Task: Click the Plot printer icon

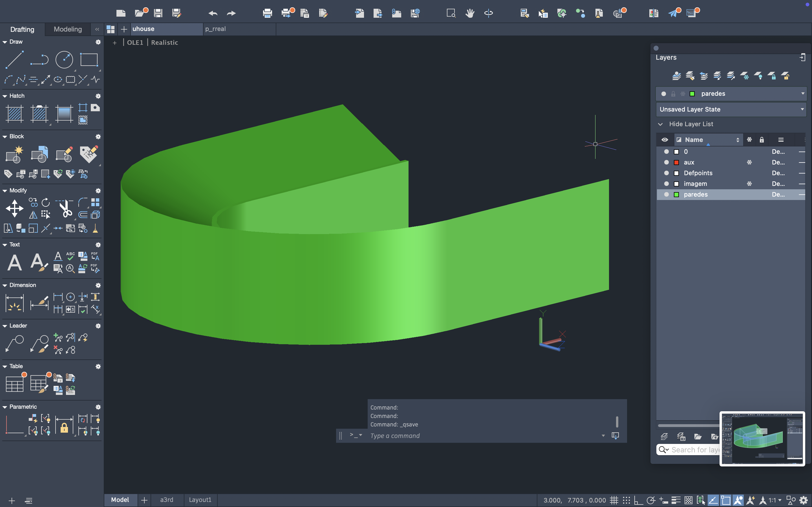Action: pos(267,13)
